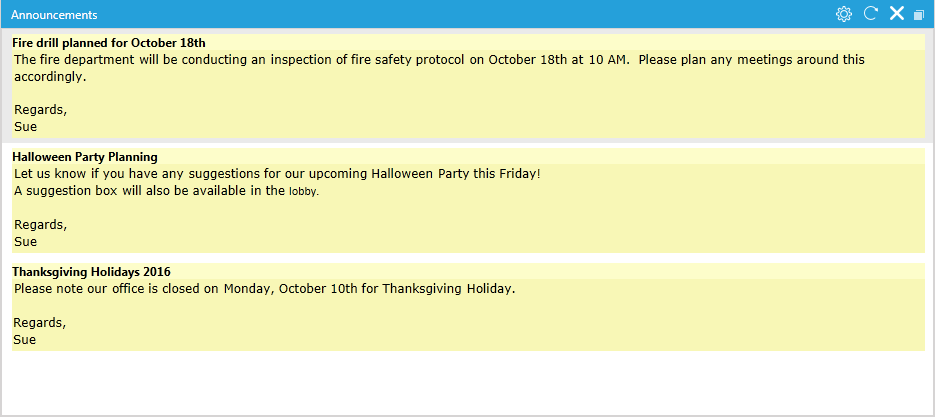Click empty white area below Thanksgiving announcement

click(468, 382)
